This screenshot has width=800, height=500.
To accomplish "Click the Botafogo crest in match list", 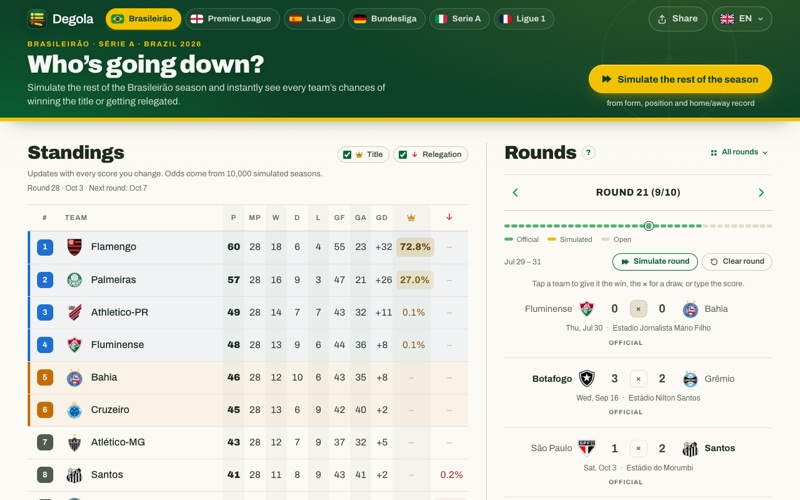I will pos(587,379).
